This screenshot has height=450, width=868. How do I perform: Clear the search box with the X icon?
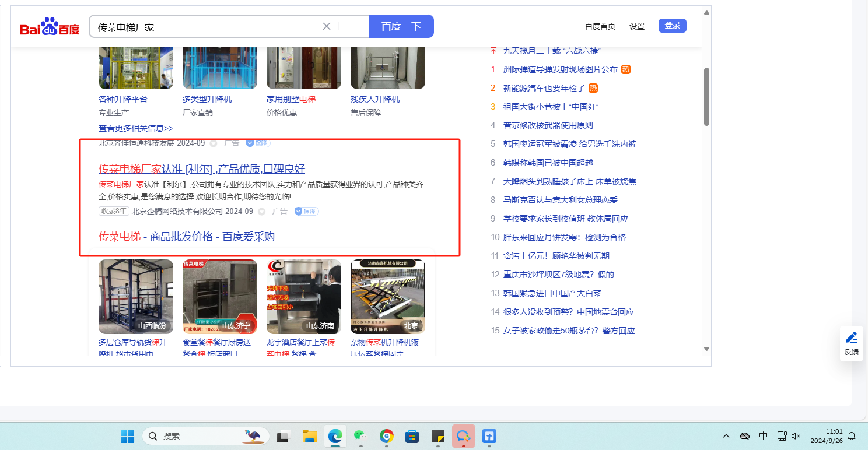[327, 26]
